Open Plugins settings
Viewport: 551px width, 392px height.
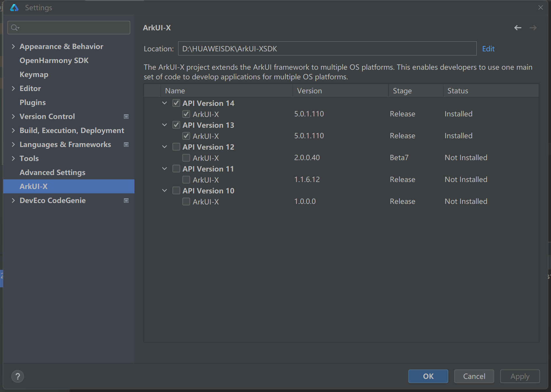33,102
